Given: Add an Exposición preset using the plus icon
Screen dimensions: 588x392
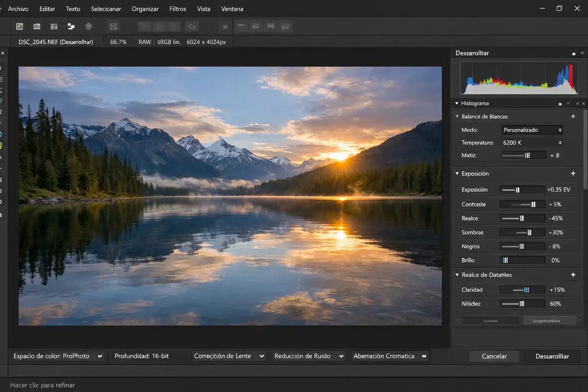Looking at the screenshot, I should click(573, 173).
